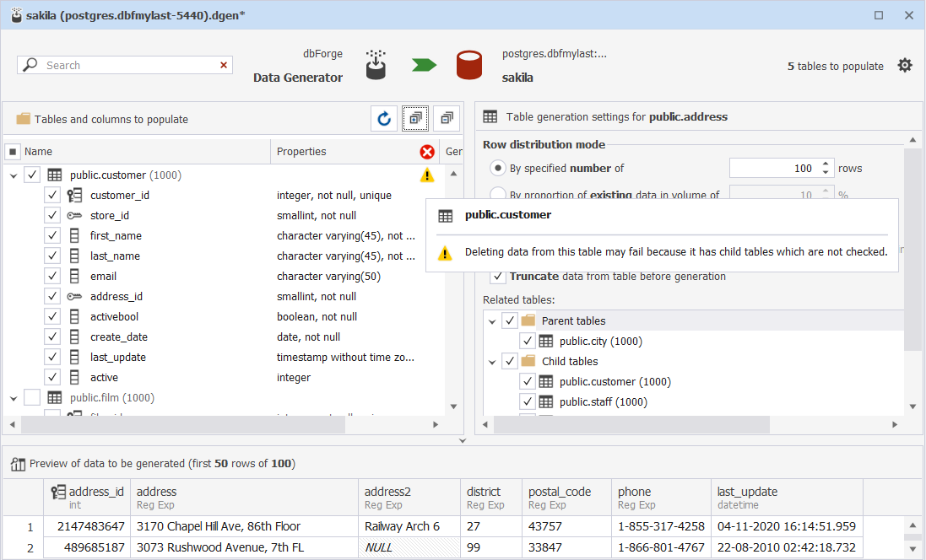
Task: Click the data generator source icon
Action: 376,64
